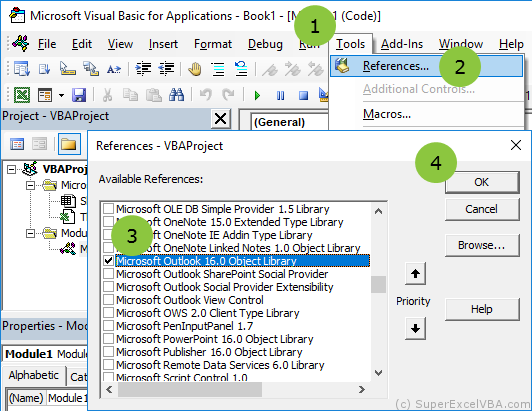
Task: Click Cancel in the References dialog
Action: (482, 209)
